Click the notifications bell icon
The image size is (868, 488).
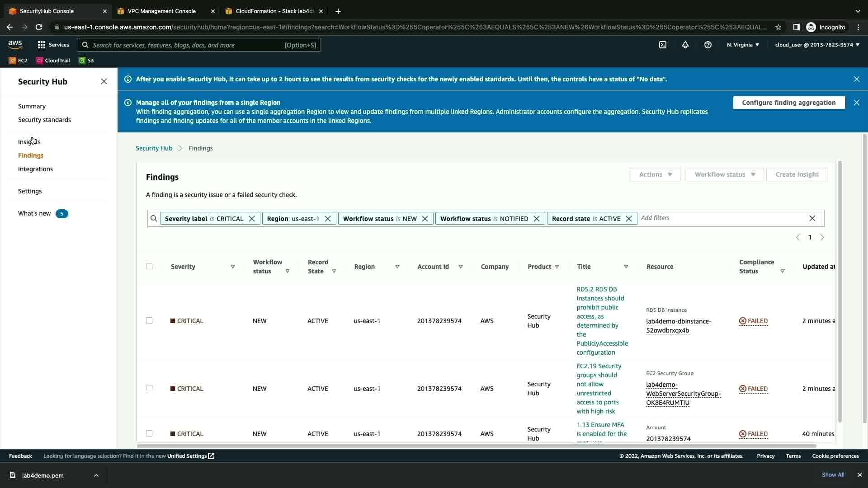pos(685,45)
